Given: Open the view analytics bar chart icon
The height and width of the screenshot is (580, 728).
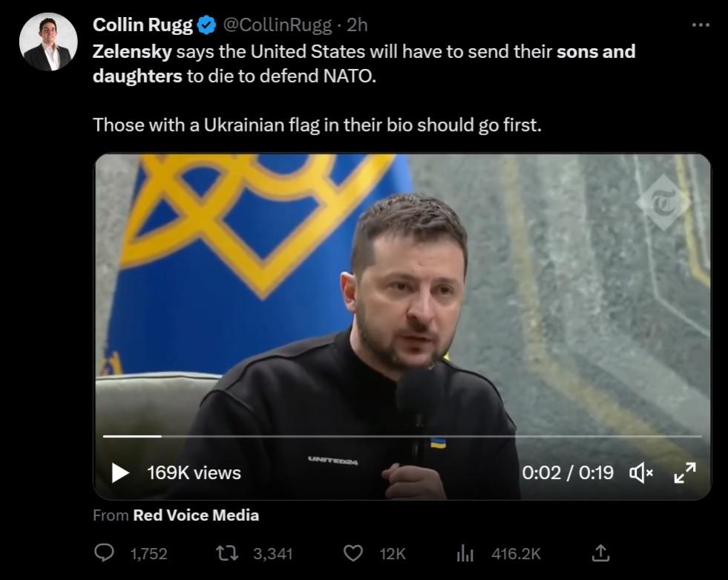Looking at the screenshot, I should (x=465, y=553).
